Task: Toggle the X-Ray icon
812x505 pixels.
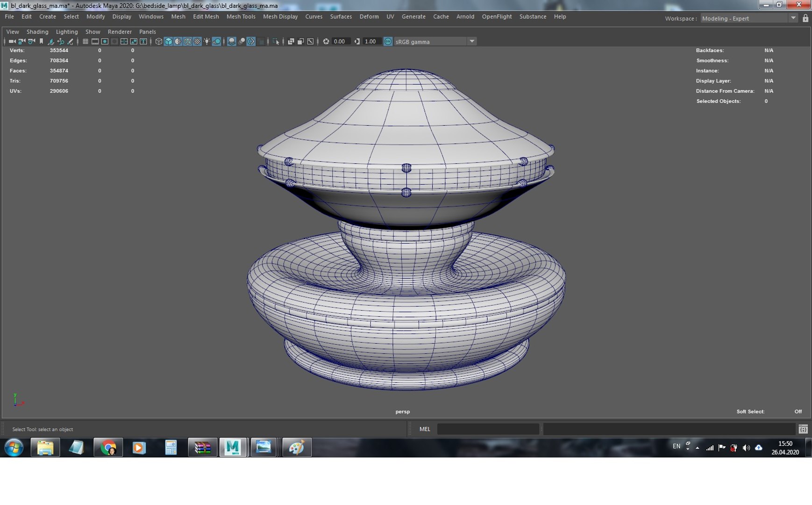Action: 291,42
